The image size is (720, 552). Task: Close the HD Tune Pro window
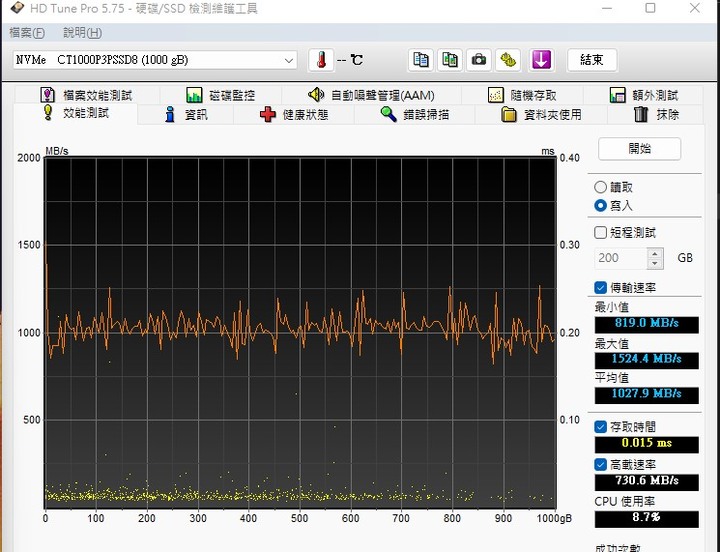click(x=695, y=8)
